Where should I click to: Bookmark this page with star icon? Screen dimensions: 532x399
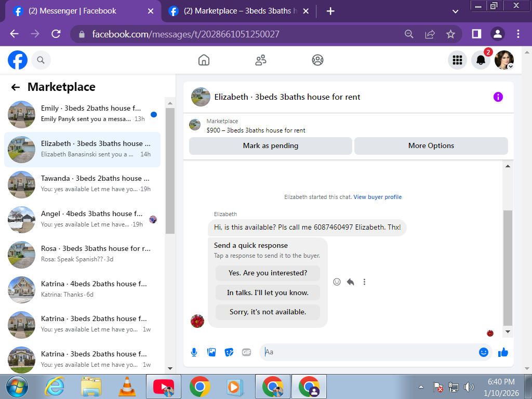point(450,34)
